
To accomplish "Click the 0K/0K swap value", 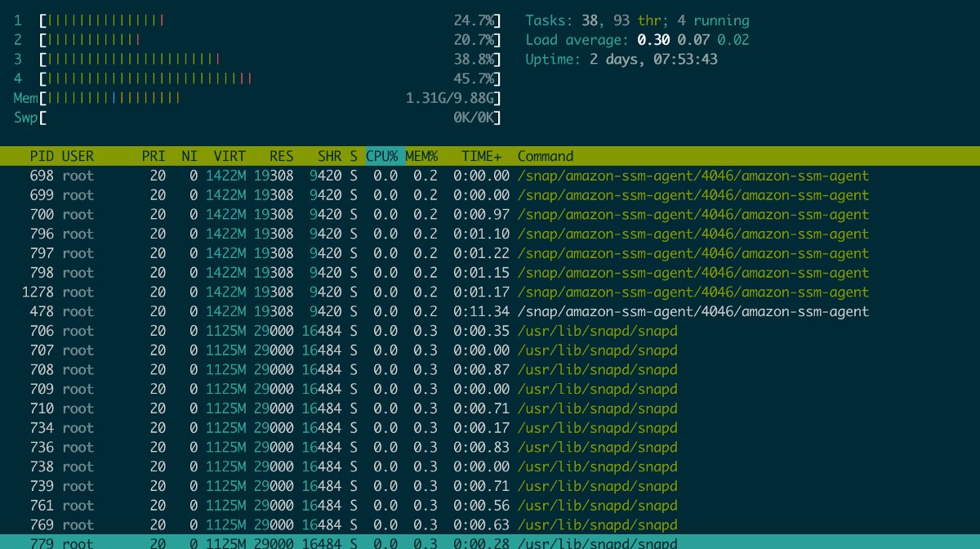I will tap(474, 118).
